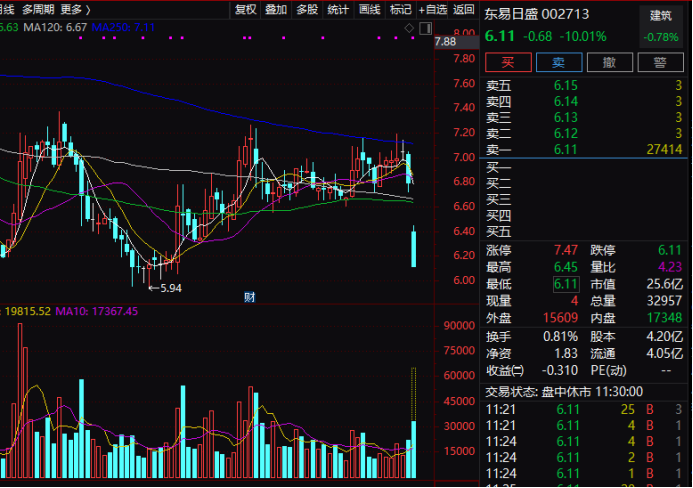Click the 警 alert button

[x=660, y=63]
